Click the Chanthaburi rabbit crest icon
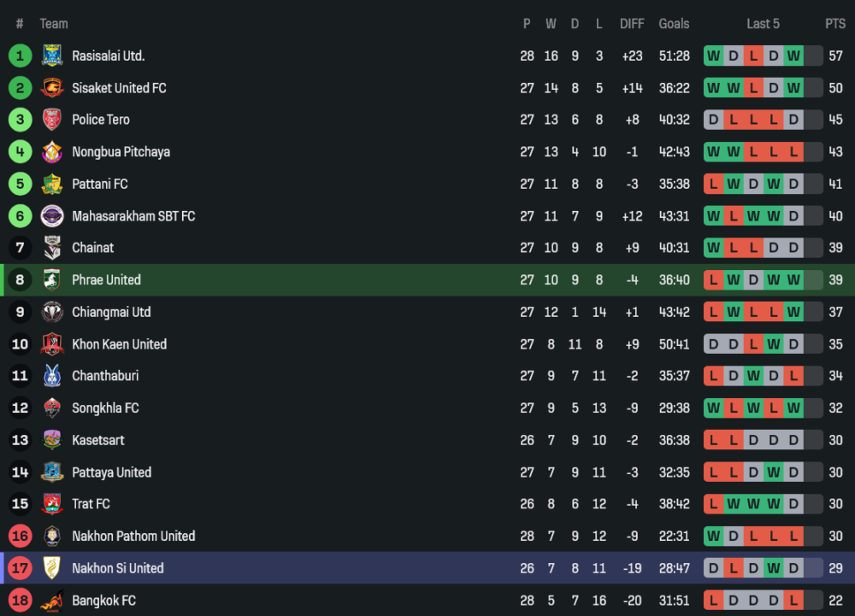Screen dimensions: 855x616 coord(52,376)
